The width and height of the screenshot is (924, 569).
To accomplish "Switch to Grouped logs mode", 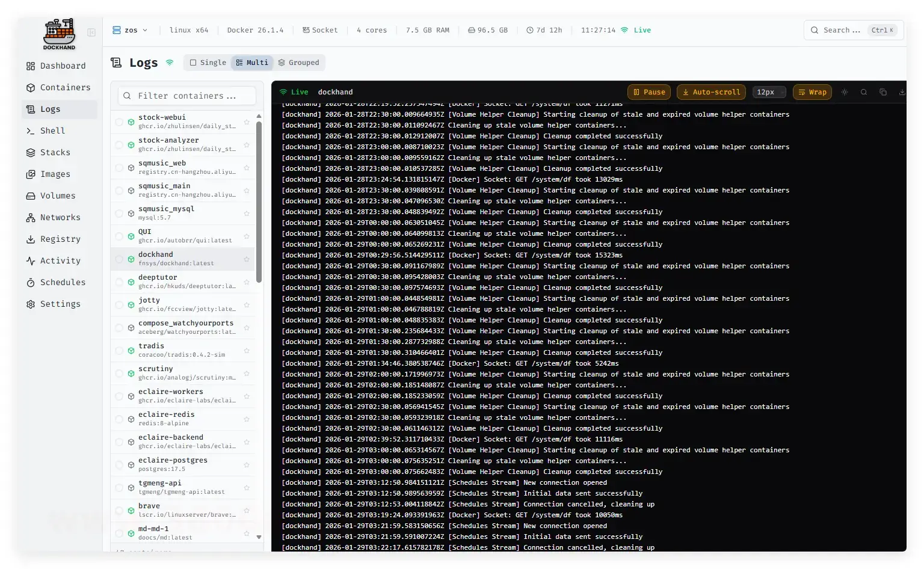I will pos(298,63).
